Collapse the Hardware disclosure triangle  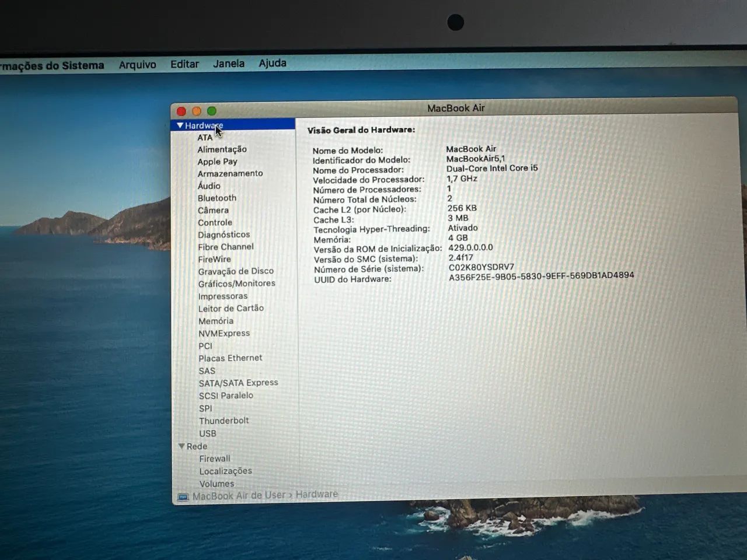click(180, 125)
